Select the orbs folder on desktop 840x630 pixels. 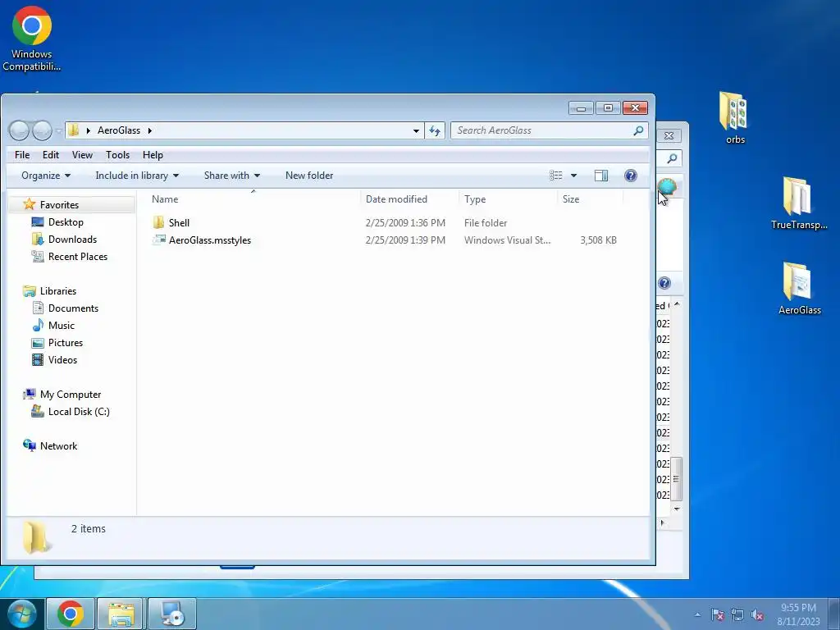pos(734,118)
